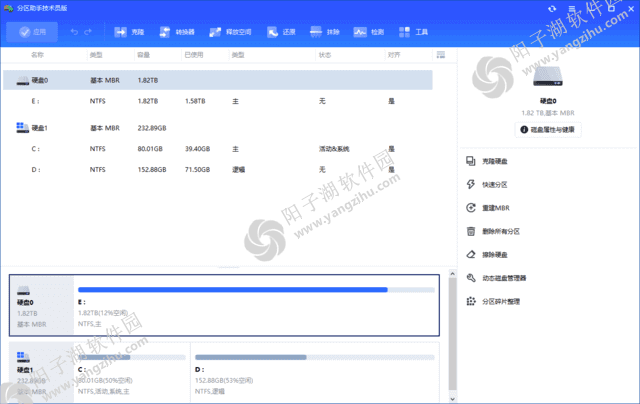Click the 分区碎片整理 (Defragment) option
The height and width of the screenshot is (404, 640).
501,301
